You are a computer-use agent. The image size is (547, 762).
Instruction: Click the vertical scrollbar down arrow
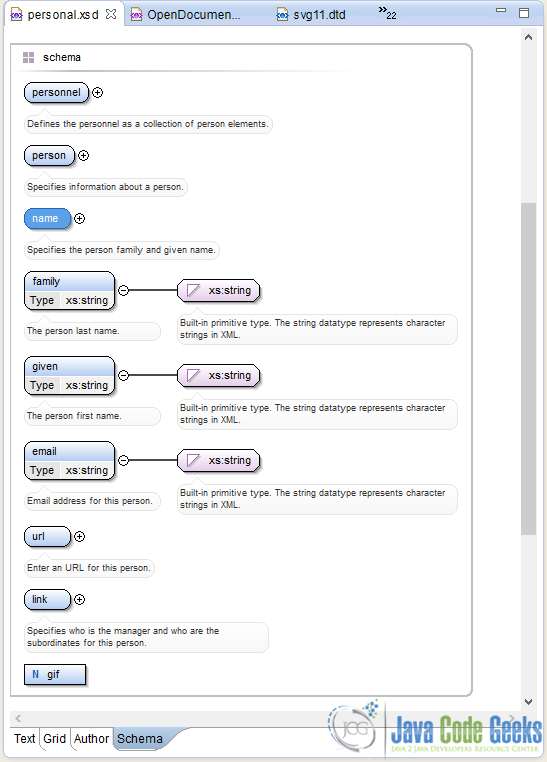pyautogui.click(x=529, y=702)
